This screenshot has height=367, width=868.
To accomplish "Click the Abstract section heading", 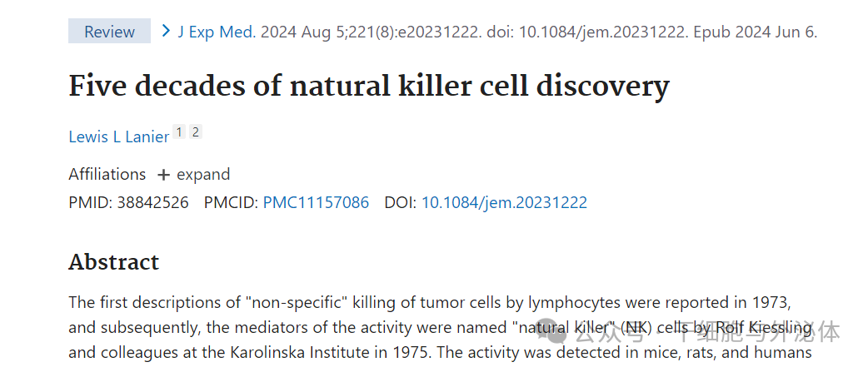I will tap(113, 261).
